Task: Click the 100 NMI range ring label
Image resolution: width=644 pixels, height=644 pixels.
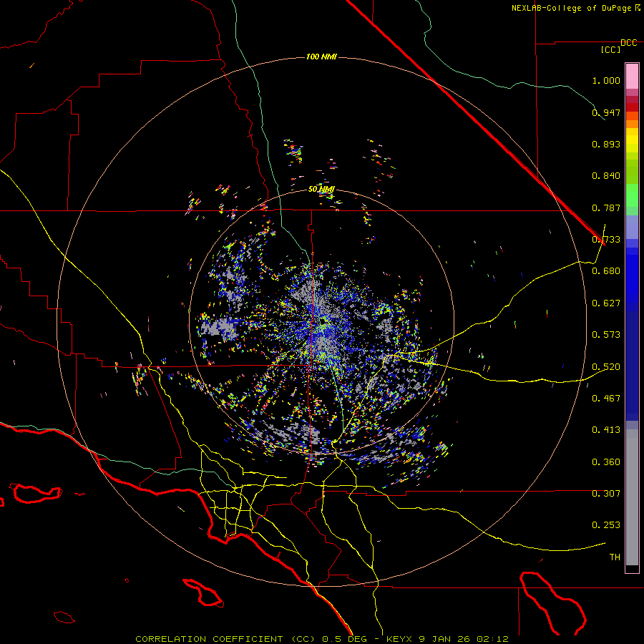Action: pos(321,57)
